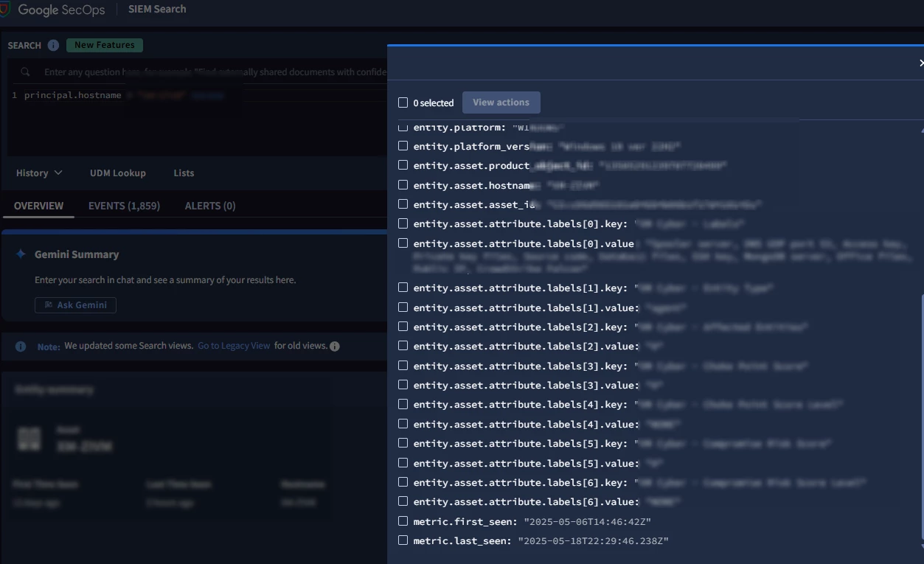This screenshot has height=564, width=924.
Task: Click the Ask Gemini button
Action: tap(75, 305)
